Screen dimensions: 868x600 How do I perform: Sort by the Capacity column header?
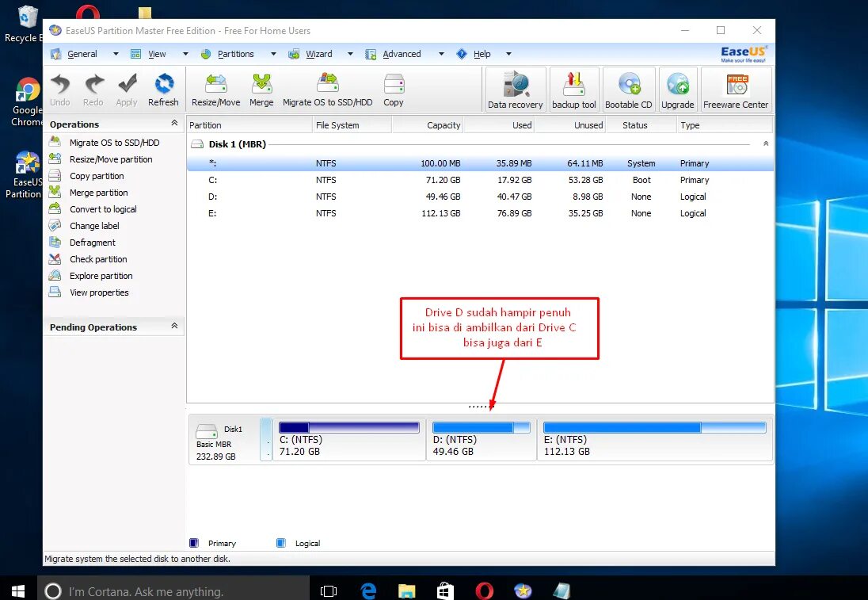428,125
